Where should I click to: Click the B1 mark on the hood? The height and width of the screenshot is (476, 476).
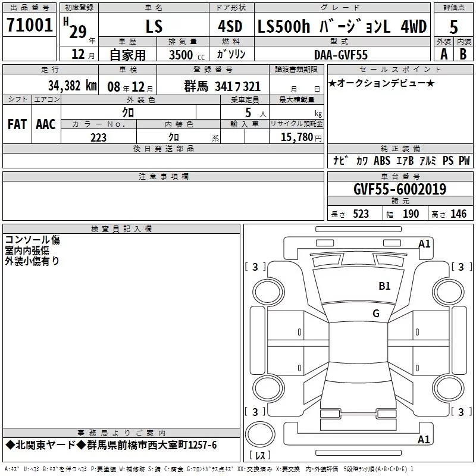(384, 286)
